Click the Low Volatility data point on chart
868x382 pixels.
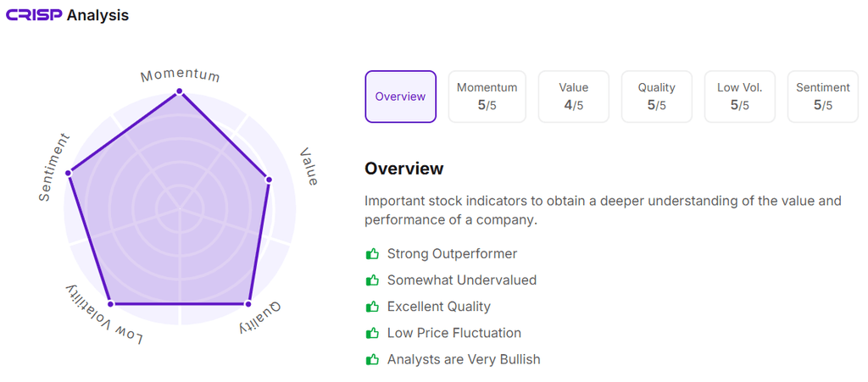[110, 303]
